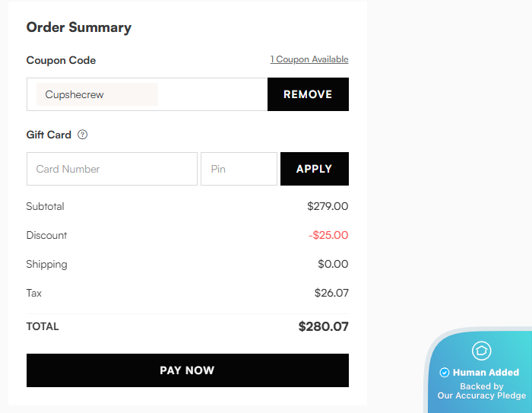The image size is (532, 413).
Task: Click the Gift Card help question-mark icon
Action: 83,135
